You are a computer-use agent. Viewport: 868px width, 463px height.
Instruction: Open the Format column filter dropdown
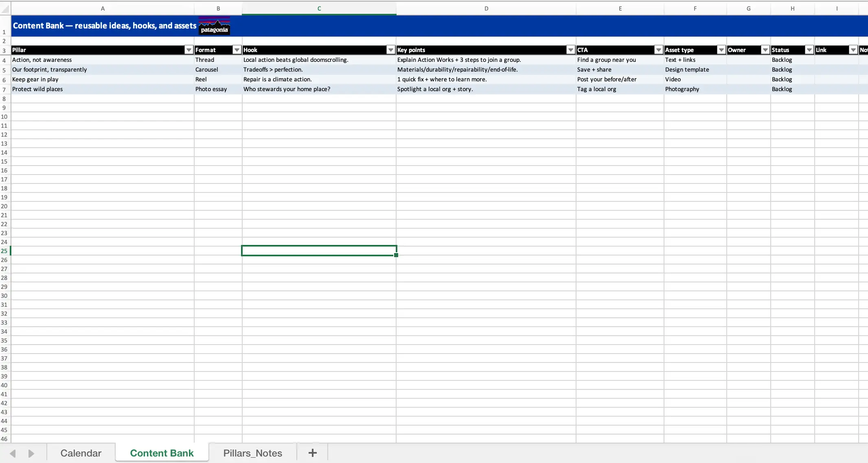pos(237,50)
